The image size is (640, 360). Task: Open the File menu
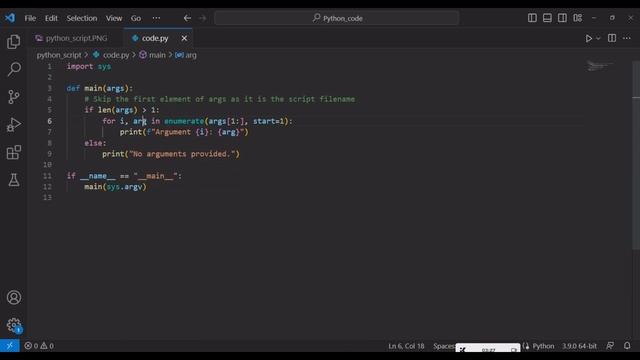coord(30,18)
